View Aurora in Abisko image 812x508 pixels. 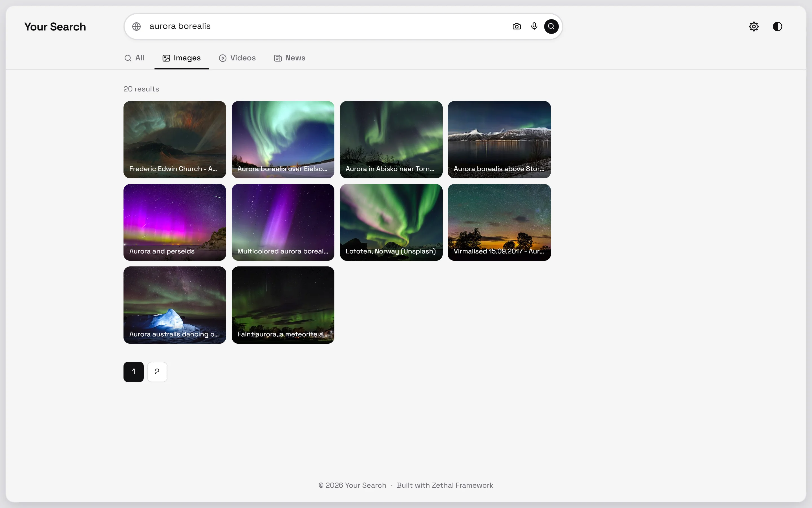pyautogui.click(x=391, y=139)
